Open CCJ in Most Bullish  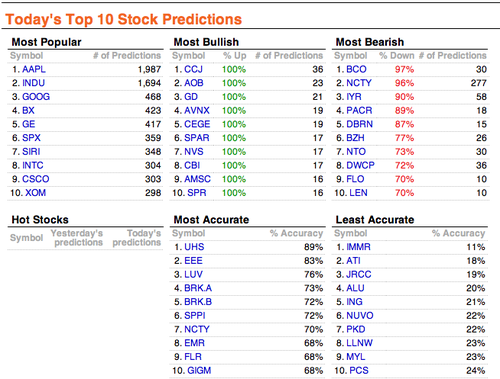(x=193, y=69)
